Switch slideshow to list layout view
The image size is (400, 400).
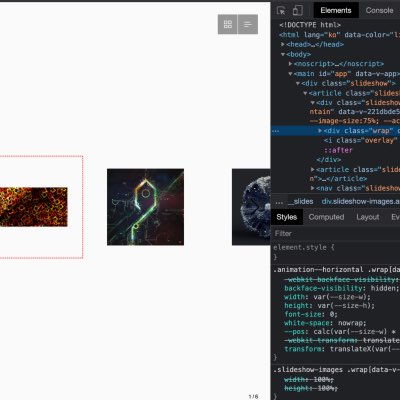(248, 24)
